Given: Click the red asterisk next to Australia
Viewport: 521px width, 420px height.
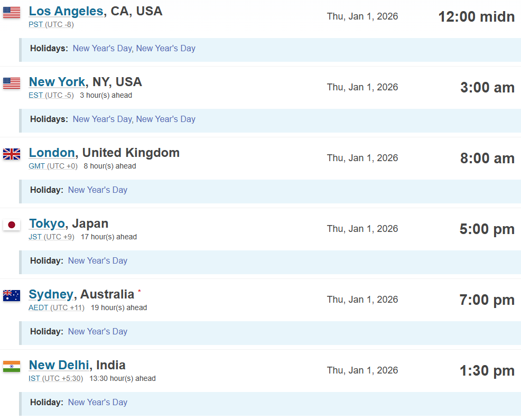Looking at the screenshot, I should (x=139, y=292).
